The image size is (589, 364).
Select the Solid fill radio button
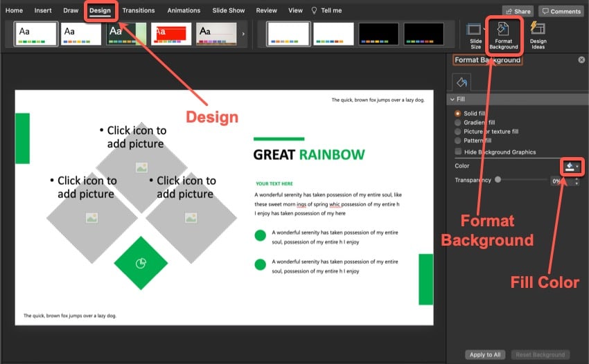coord(457,113)
